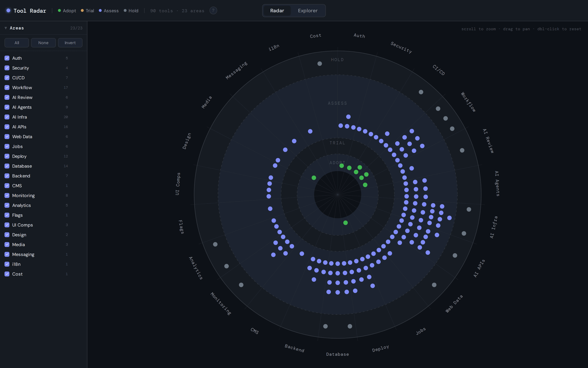
Task: Click the Hold legend item
Action: click(x=131, y=11)
